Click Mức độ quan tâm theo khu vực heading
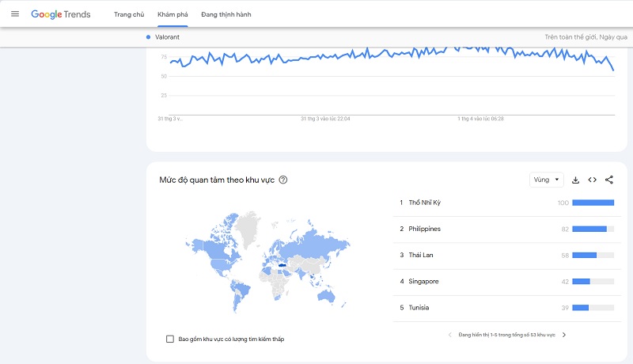The height and width of the screenshot is (364, 633). pyautogui.click(x=217, y=180)
